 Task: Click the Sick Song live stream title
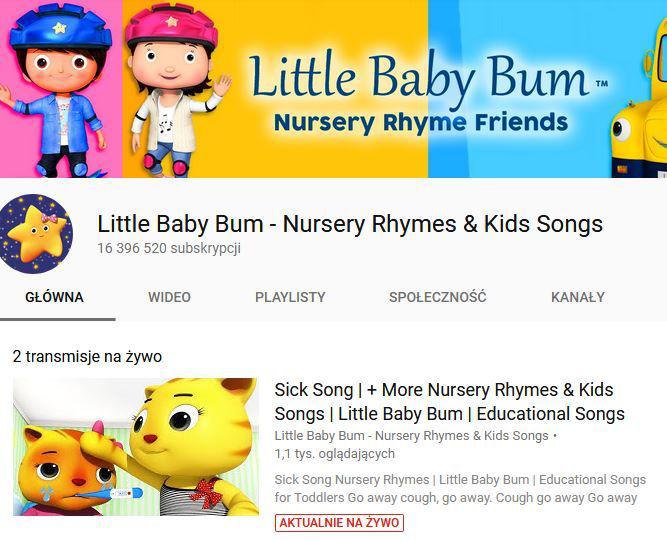point(449,402)
